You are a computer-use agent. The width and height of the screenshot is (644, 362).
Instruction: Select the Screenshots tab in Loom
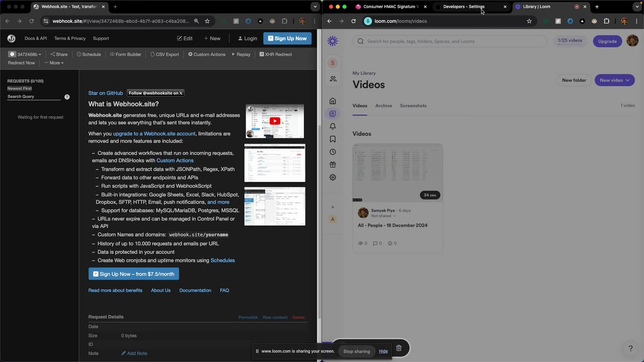pos(413,106)
